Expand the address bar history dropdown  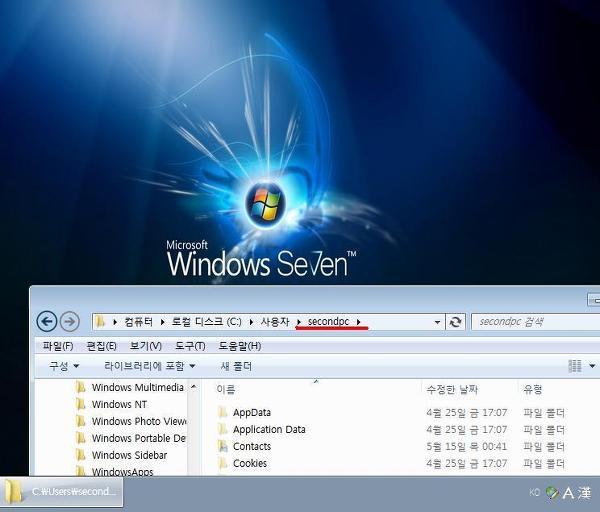[437, 322]
